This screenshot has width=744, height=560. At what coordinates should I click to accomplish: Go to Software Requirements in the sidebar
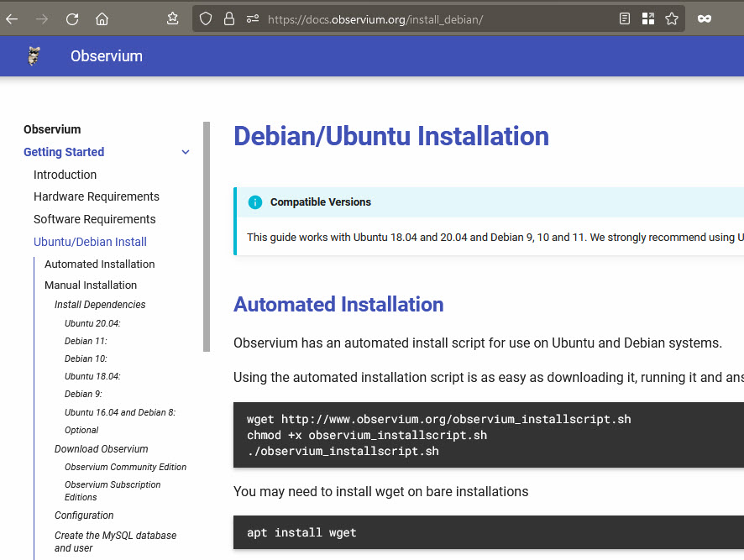(x=94, y=219)
